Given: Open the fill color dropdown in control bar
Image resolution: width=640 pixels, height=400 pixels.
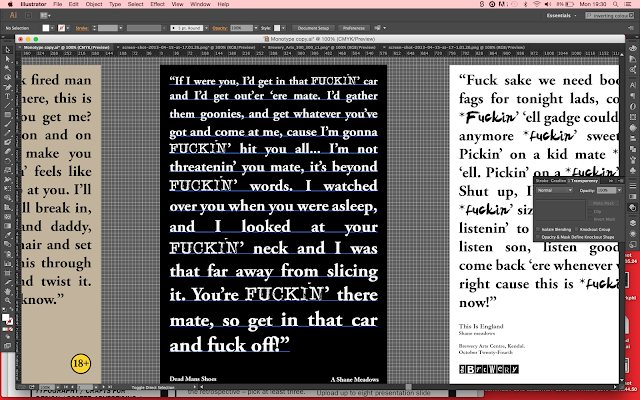Looking at the screenshot, I should (52, 28).
